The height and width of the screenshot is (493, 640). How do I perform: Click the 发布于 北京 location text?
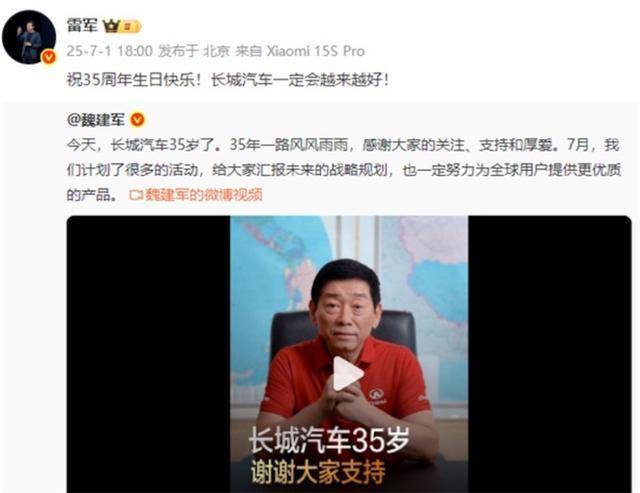tap(194, 51)
